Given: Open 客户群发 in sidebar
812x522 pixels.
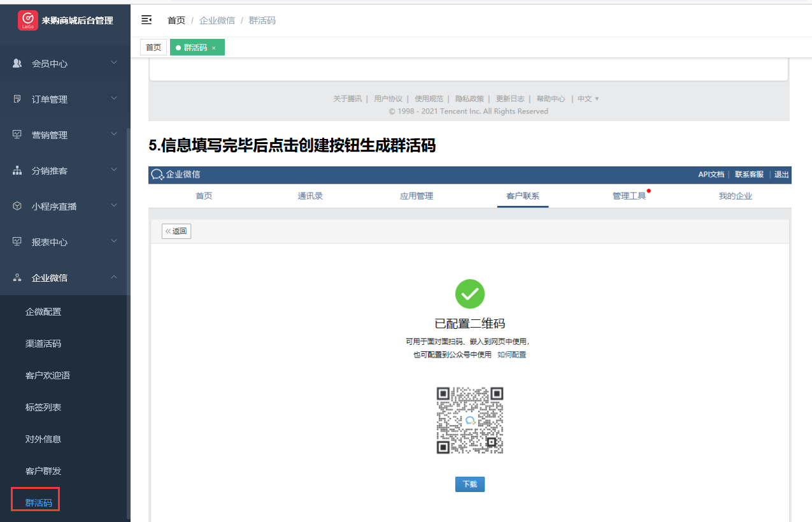Looking at the screenshot, I should [43, 471].
